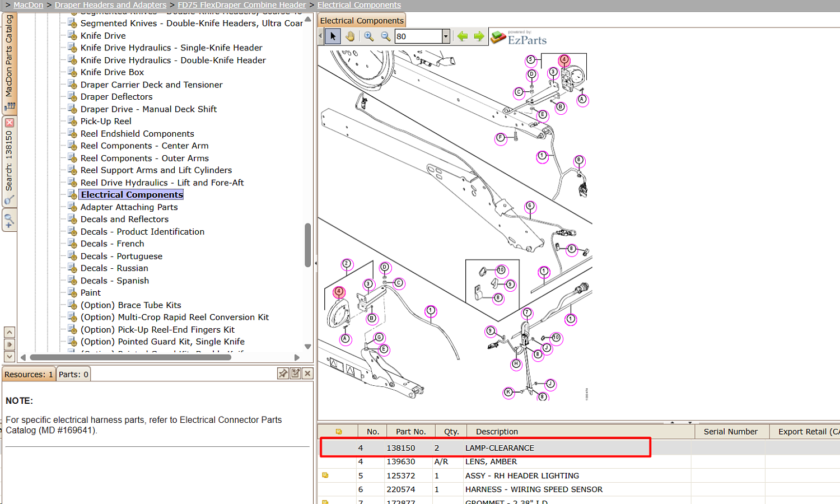Switch to the MacDon Parts Catalog side tab
This screenshot has width=840, height=504.
pos(9,63)
